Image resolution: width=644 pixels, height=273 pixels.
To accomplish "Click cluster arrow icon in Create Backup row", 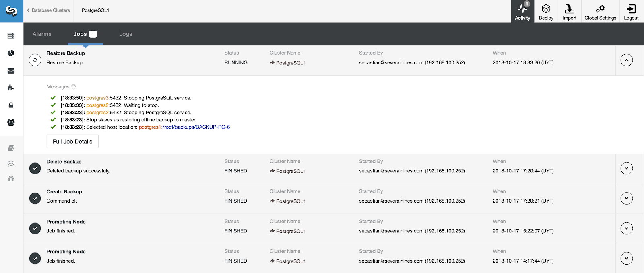I will (272, 201).
